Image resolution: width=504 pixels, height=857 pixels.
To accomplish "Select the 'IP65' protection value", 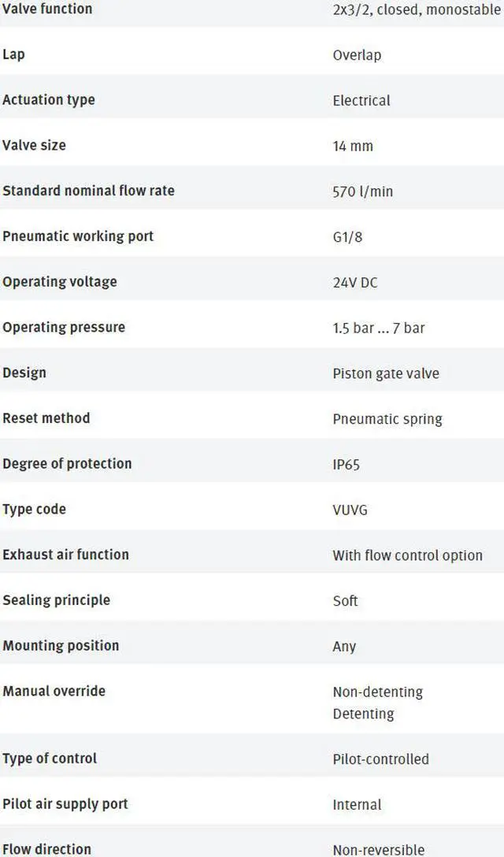I will point(346,465).
